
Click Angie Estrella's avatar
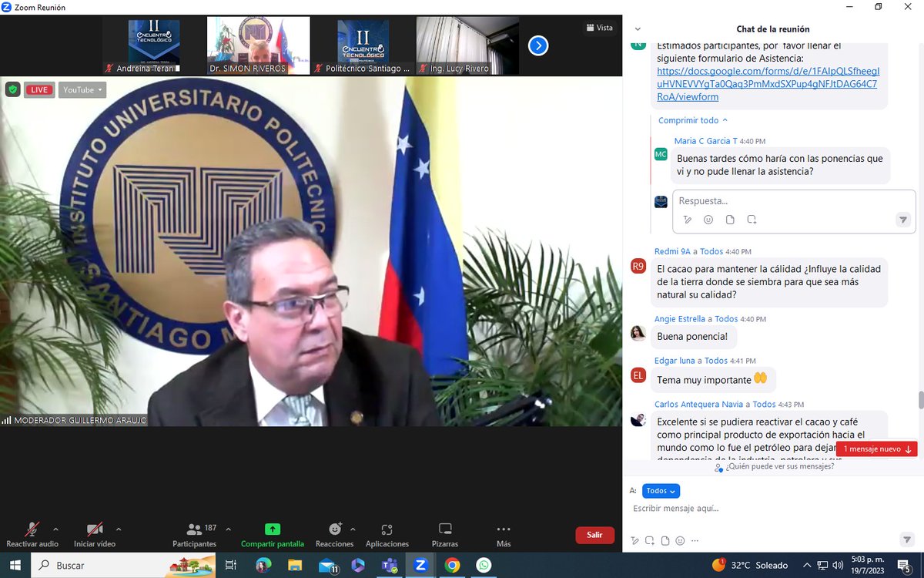638,333
